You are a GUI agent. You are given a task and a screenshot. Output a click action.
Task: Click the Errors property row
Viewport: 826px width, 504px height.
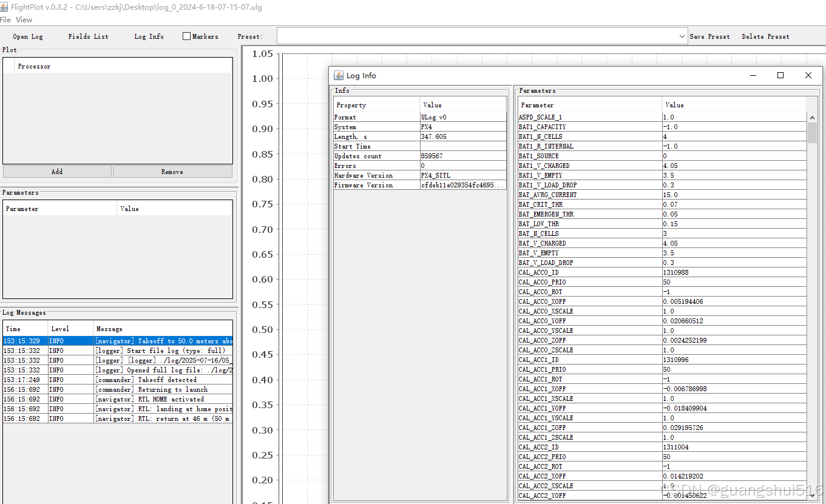pos(420,166)
